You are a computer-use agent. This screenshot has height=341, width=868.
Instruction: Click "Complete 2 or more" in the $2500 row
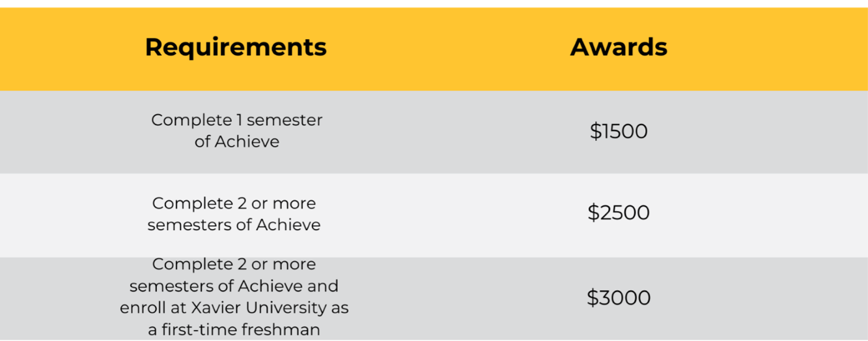pyautogui.click(x=234, y=203)
